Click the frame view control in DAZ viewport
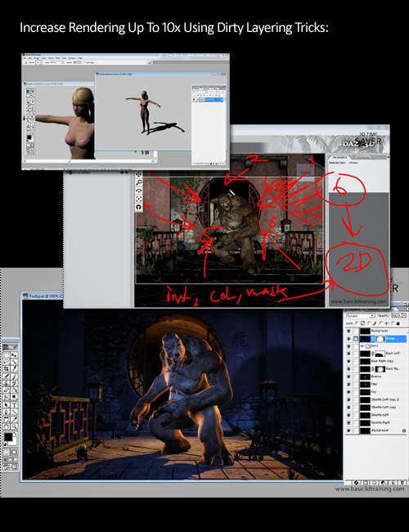The height and width of the screenshot is (532, 409). pos(139,199)
